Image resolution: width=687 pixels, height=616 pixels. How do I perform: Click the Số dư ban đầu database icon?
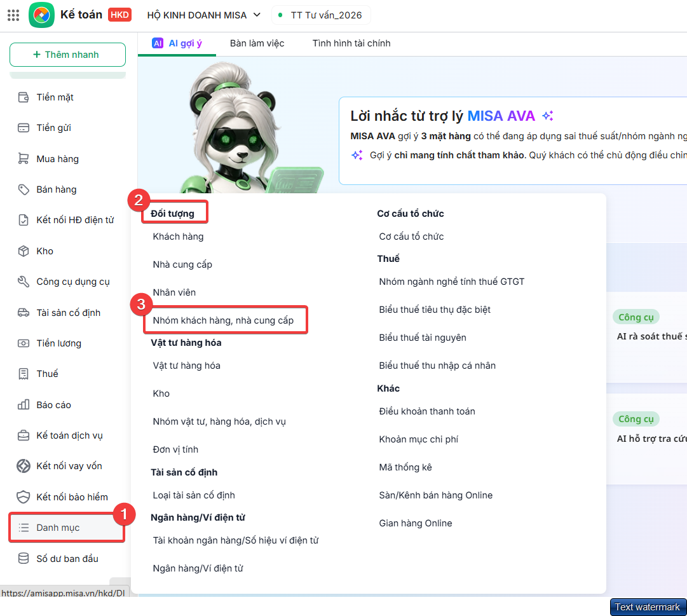(x=24, y=558)
